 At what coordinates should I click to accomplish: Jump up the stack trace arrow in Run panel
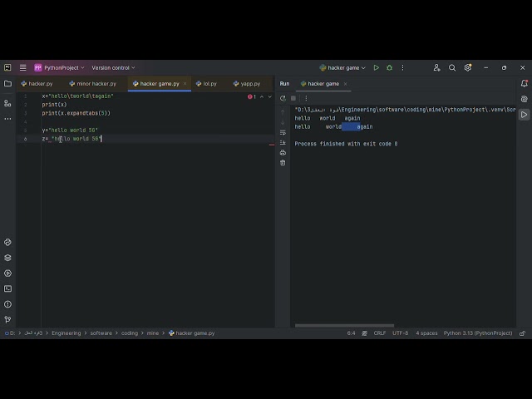[x=283, y=112]
